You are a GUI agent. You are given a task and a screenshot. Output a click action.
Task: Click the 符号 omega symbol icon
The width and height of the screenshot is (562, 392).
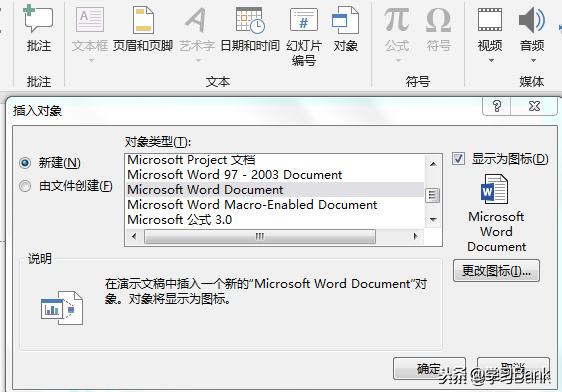438,20
